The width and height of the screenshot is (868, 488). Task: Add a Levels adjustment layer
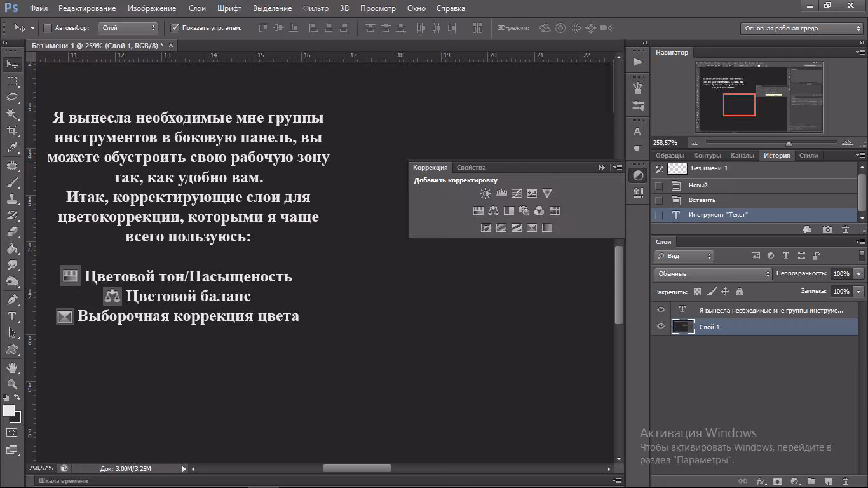501,194
